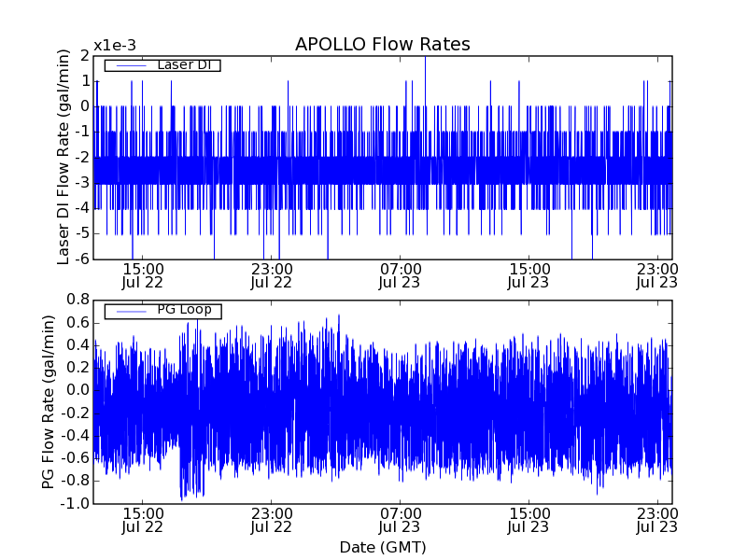Click the 'PG Flow Rate (gal/min)' axis label

pos(49,402)
